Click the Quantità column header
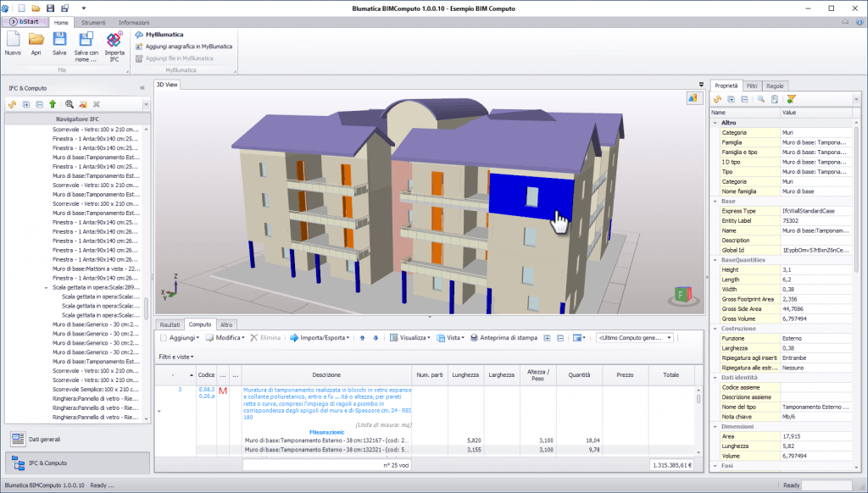The image size is (868, 493). point(580,375)
